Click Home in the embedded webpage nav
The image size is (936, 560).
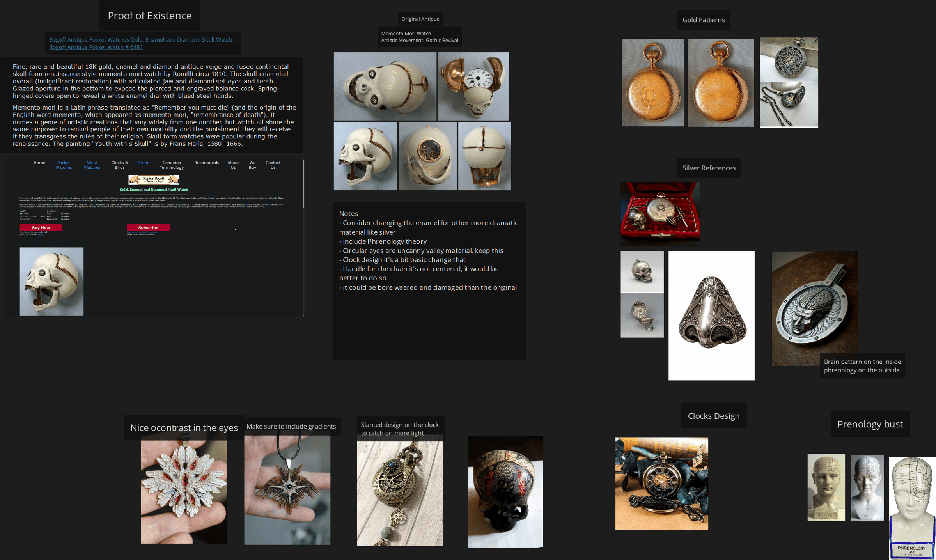tap(39, 163)
